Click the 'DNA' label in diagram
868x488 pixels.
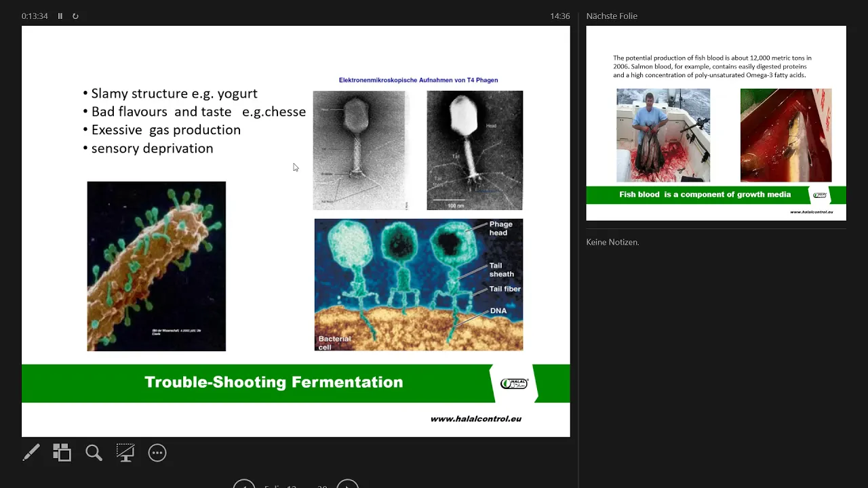[x=498, y=311]
